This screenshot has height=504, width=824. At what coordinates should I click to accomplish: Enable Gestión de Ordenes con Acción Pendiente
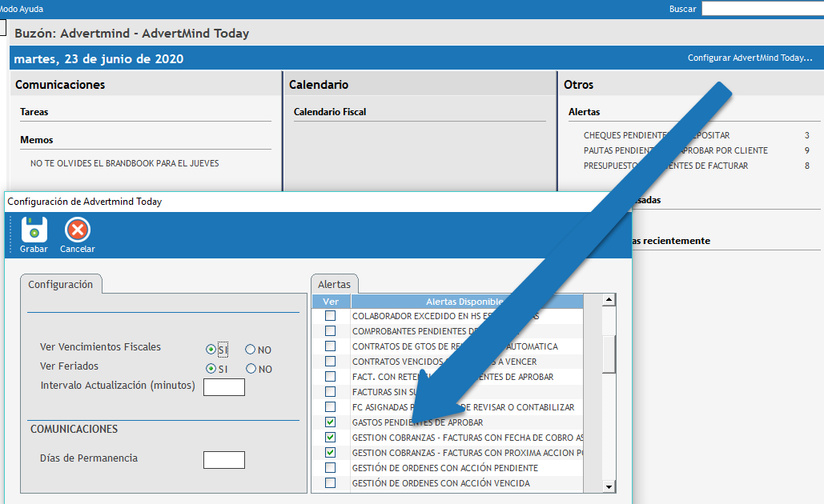pos(330,468)
